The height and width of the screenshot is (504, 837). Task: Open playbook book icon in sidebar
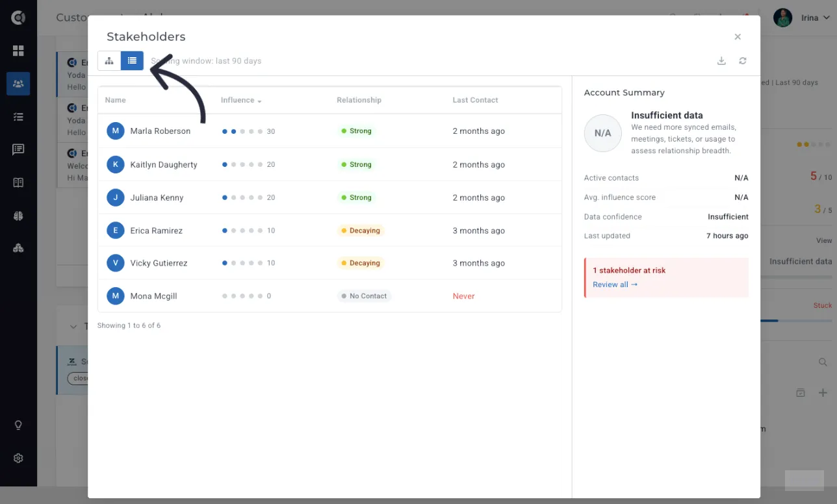[18, 183]
